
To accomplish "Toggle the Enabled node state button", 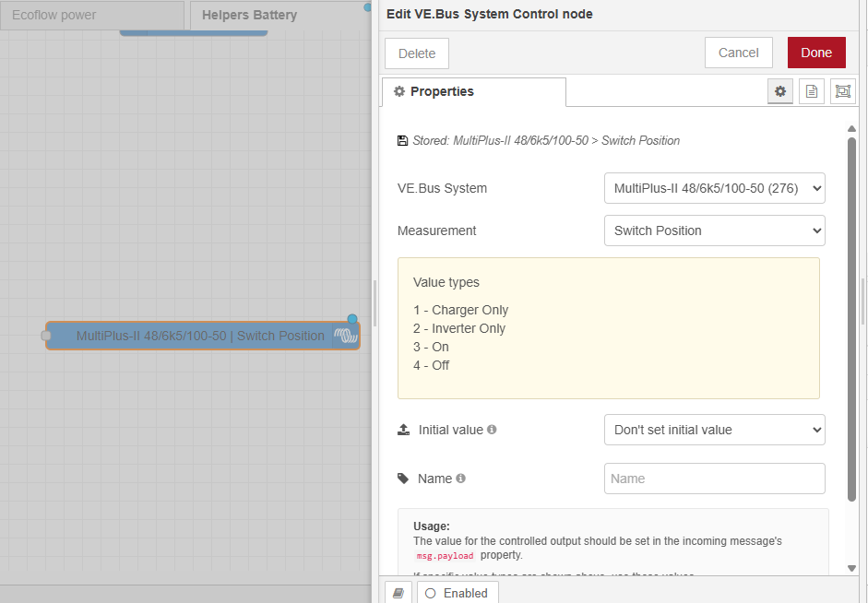I will [x=458, y=593].
